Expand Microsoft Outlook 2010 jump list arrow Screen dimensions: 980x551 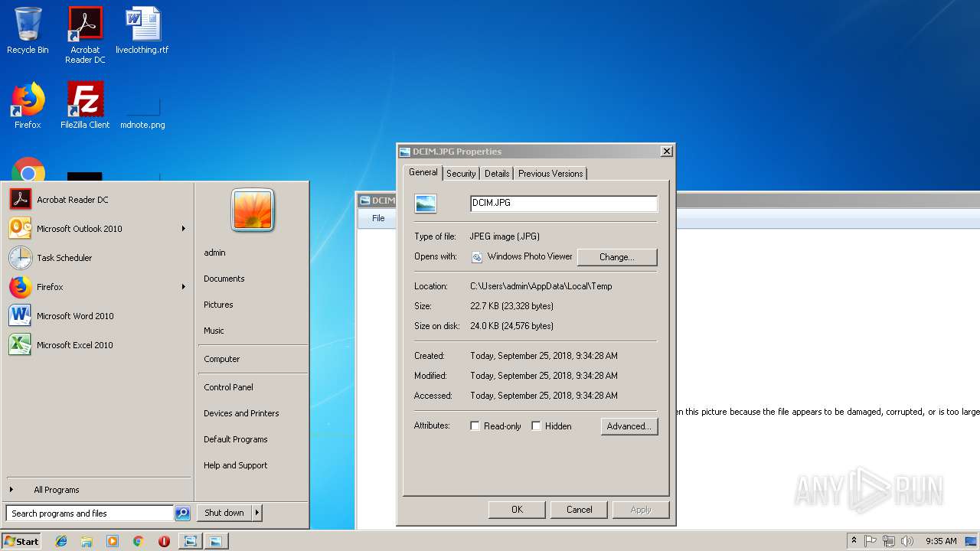click(184, 229)
